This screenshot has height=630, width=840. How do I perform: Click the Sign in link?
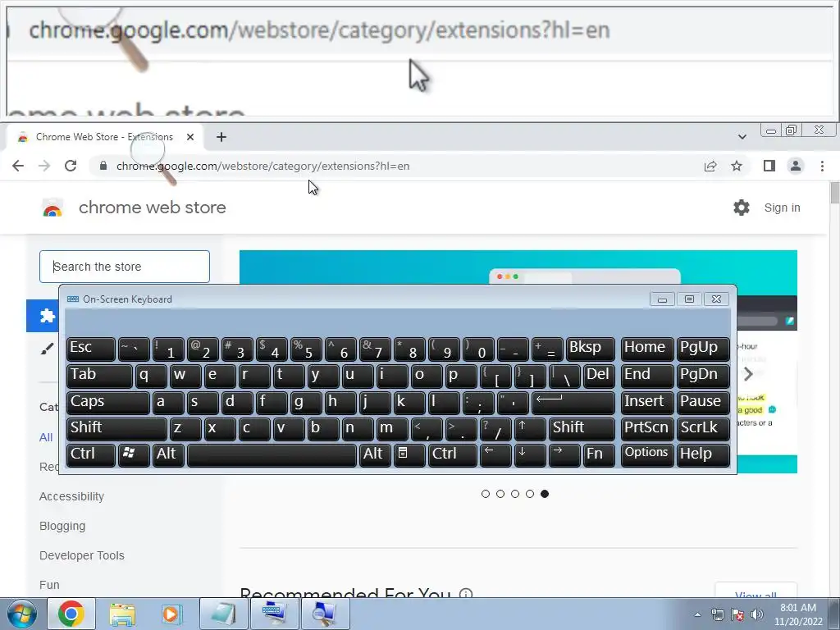782,208
